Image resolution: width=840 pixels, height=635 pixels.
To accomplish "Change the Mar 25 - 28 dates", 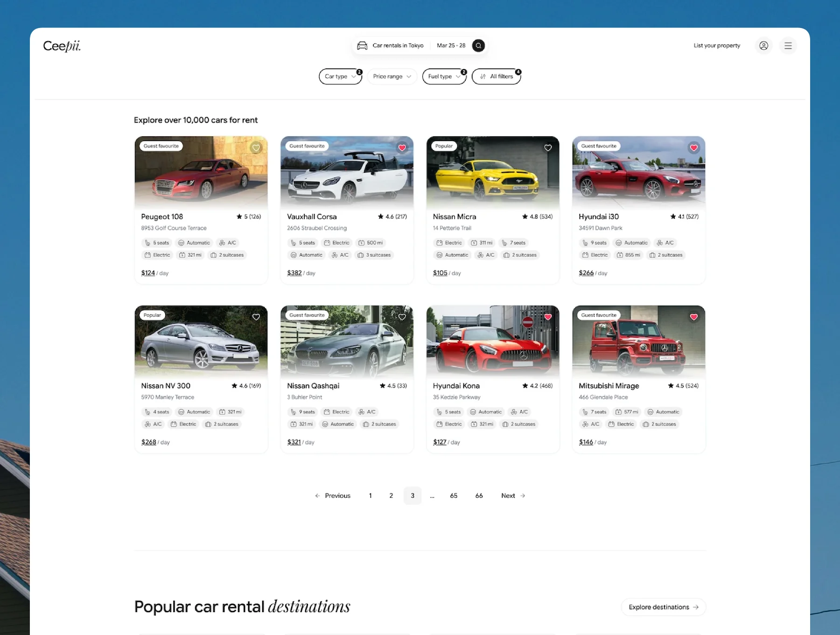I will [x=451, y=45].
